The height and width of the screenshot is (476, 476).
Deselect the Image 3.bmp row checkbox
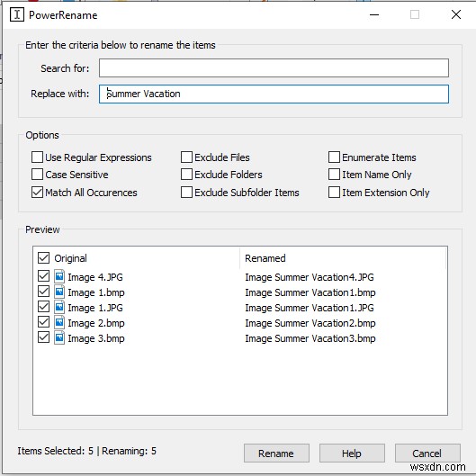[x=43, y=337]
